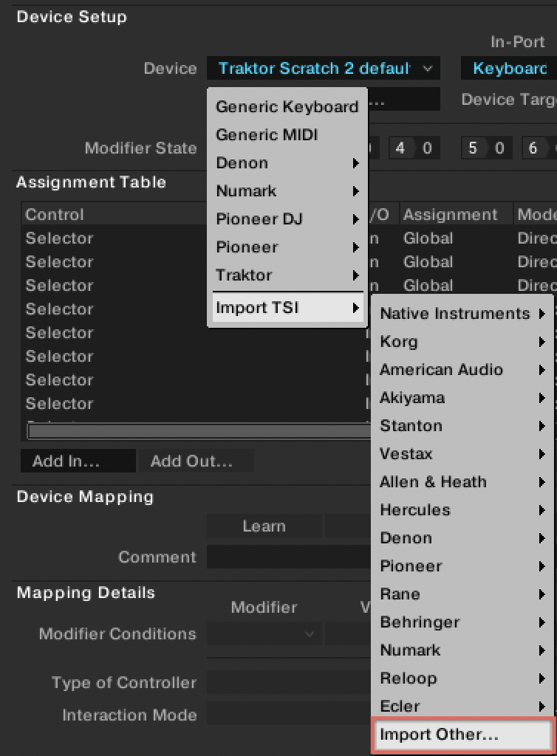Viewport: 557px width, 756px height.
Task: Choose Generic MIDI from device menu
Action: (x=287, y=135)
